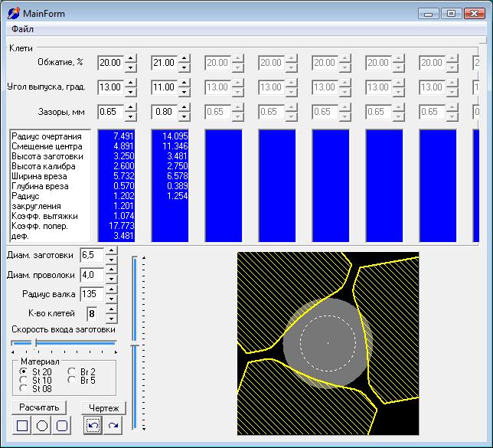Select the Br 2 material radio button
This screenshot has width=493, height=448.
tap(71, 371)
